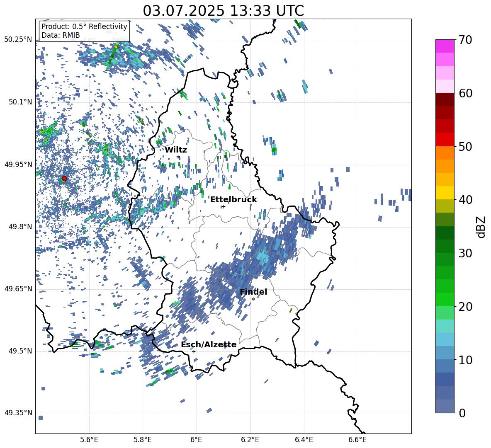Click the Findel location label
Screen dimensions: 491x448
click(x=253, y=292)
